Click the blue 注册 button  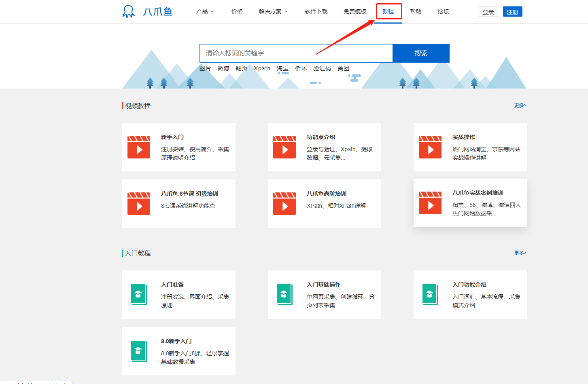(x=513, y=12)
